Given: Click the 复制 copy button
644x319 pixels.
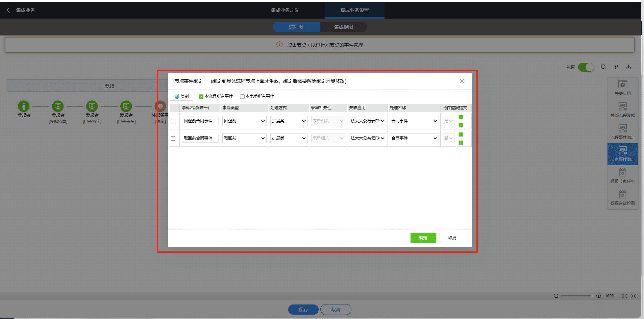Looking at the screenshot, I should 181,96.
